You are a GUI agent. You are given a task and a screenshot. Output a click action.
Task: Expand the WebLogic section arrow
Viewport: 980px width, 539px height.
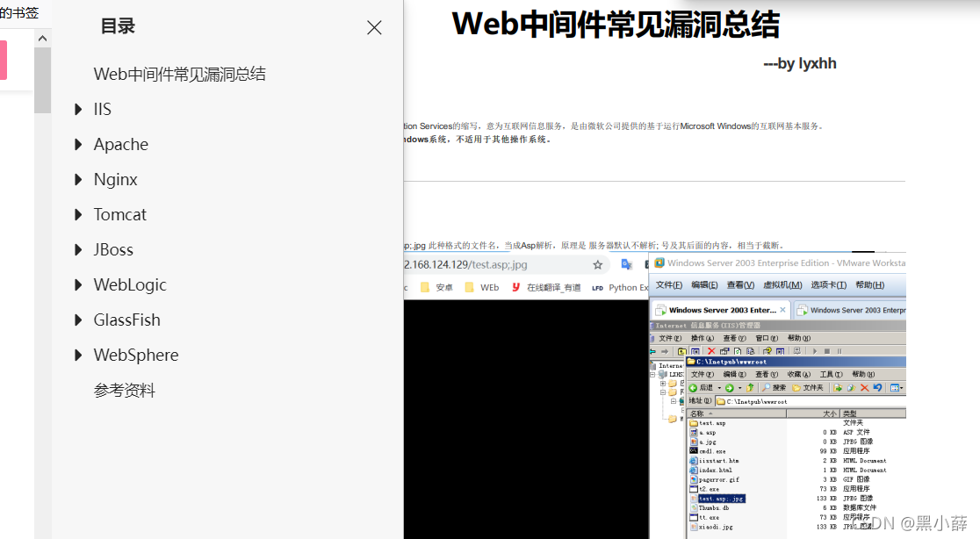[78, 284]
